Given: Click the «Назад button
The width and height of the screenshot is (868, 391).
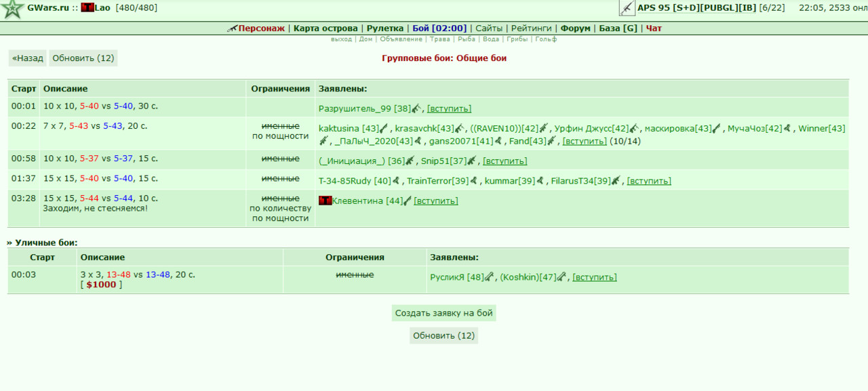Looking at the screenshot, I should click(28, 58).
